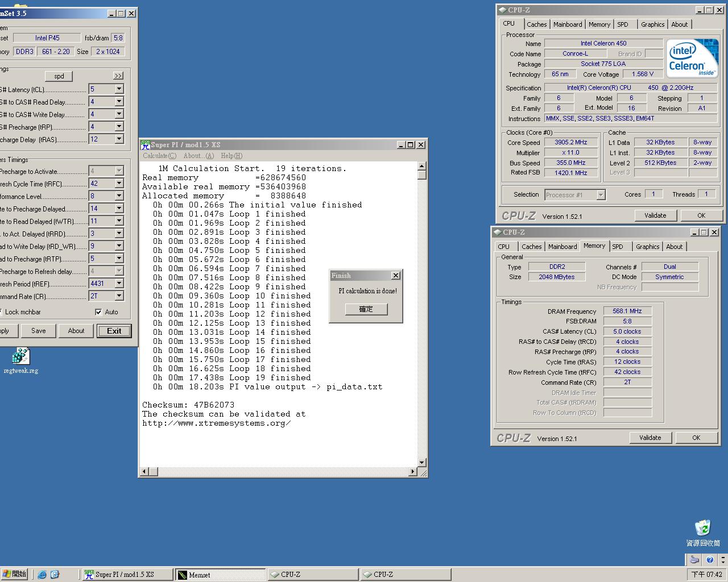Click the Super PI title bar icon
This screenshot has width=728, height=582.
pyautogui.click(x=145, y=144)
